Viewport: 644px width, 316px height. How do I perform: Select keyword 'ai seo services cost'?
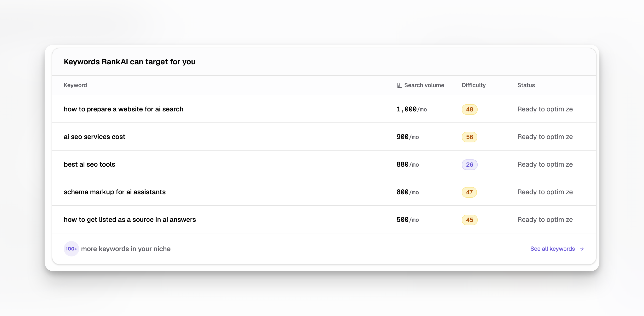94,137
